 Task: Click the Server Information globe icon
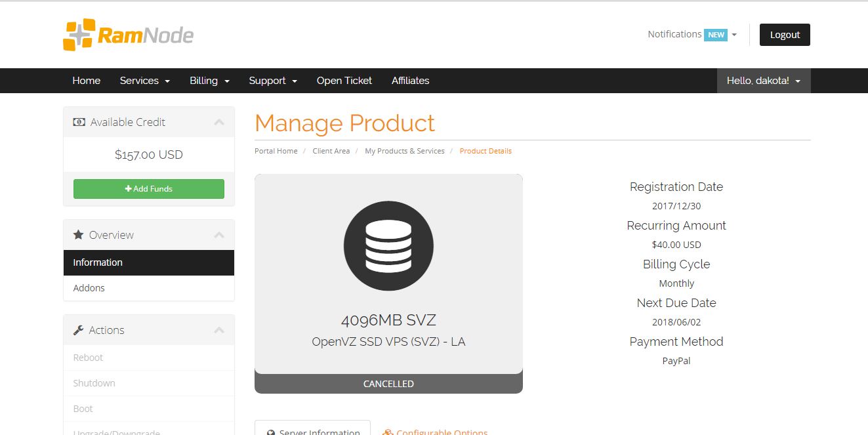271,433
